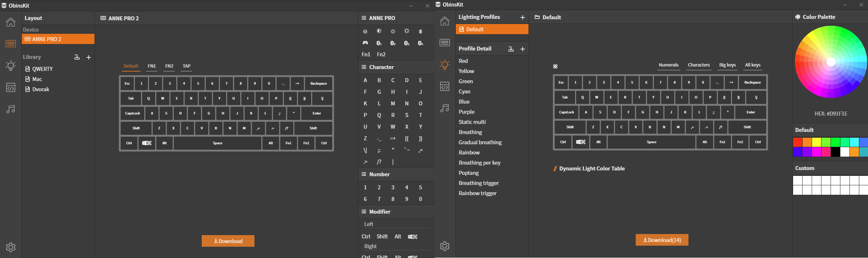Select black swatch in Default palette

(835, 152)
